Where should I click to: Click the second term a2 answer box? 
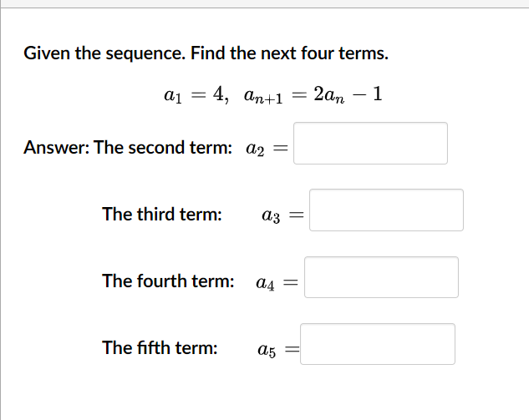[370, 144]
